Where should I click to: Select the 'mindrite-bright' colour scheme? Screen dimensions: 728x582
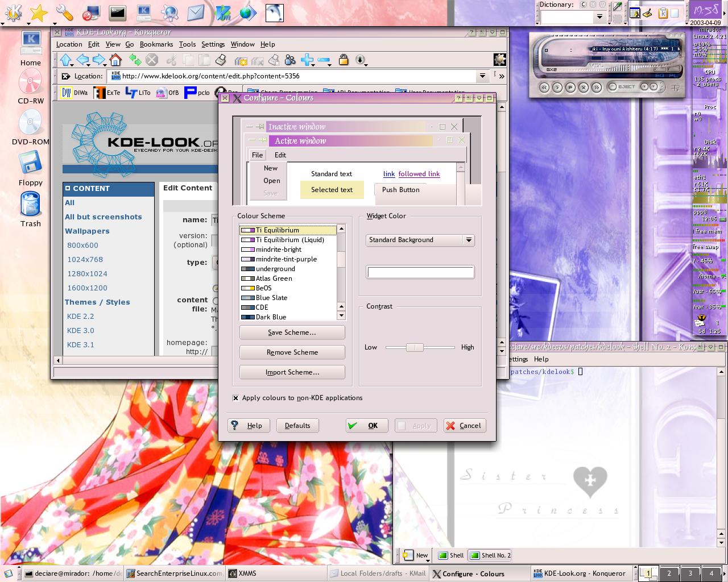(288, 250)
